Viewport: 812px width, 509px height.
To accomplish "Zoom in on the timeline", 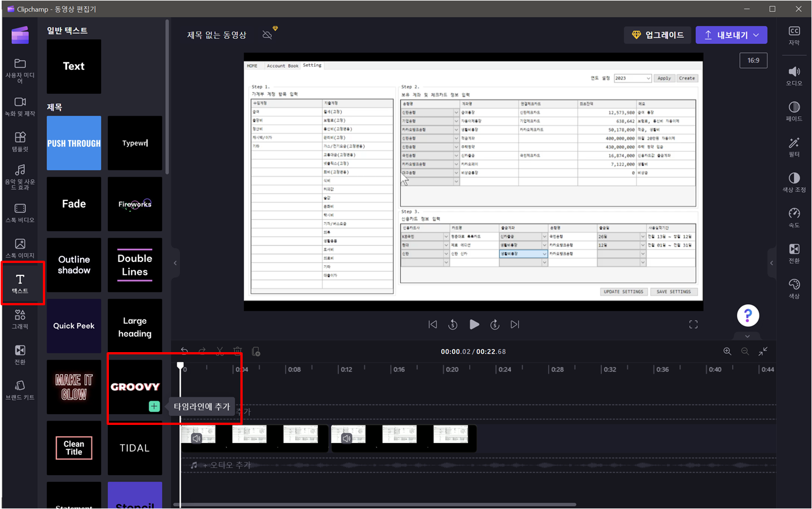I will [x=727, y=351].
